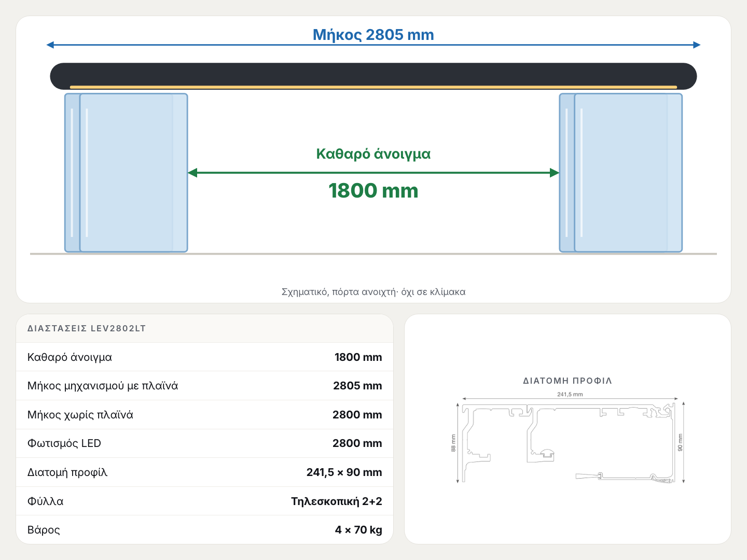Click the left glass door leaves in diagram

coord(126,173)
